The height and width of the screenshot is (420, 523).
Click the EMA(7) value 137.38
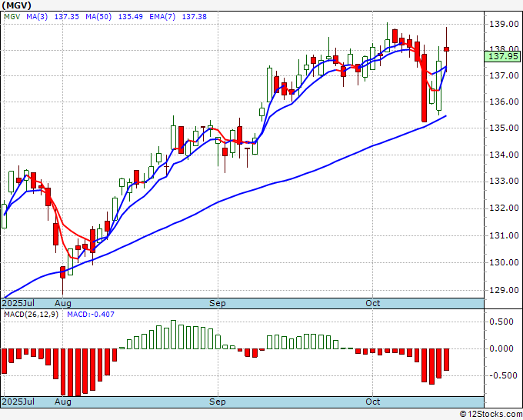pos(194,17)
